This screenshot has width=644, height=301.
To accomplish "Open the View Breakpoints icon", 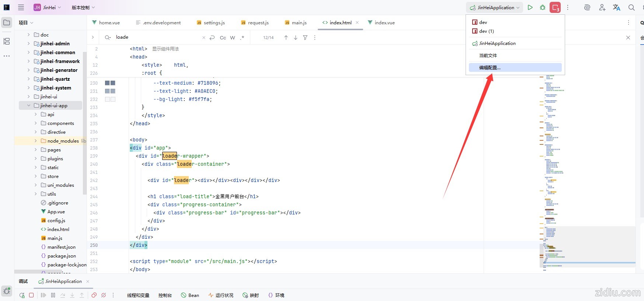I will click(x=94, y=295).
